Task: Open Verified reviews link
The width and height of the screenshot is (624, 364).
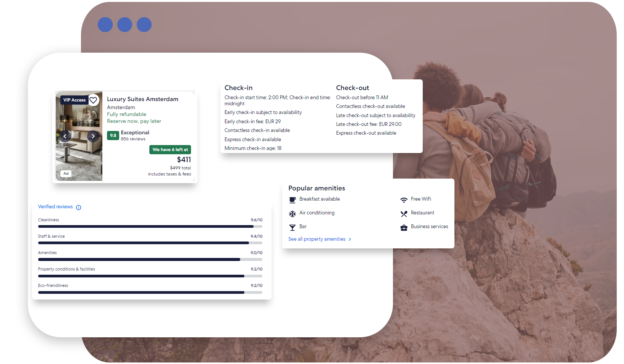Action: [x=55, y=207]
